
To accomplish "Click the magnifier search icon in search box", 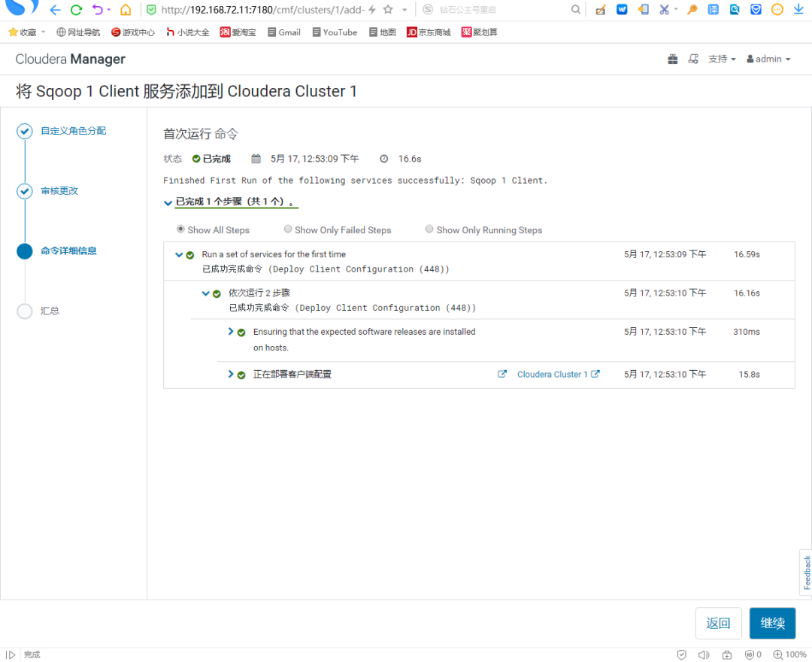I will point(575,9).
